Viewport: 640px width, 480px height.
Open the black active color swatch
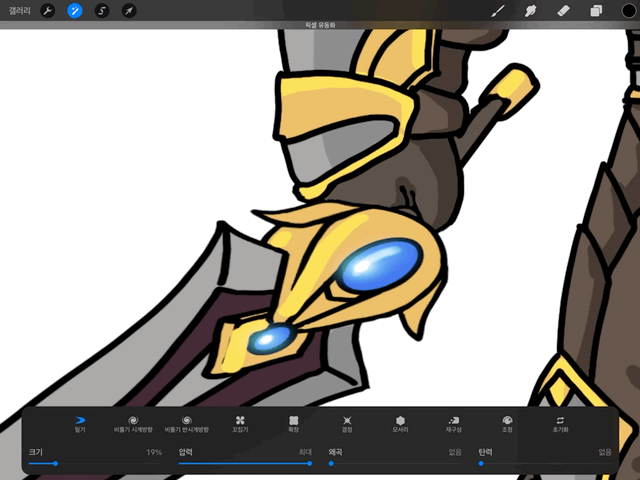click(x=629, y=11)
